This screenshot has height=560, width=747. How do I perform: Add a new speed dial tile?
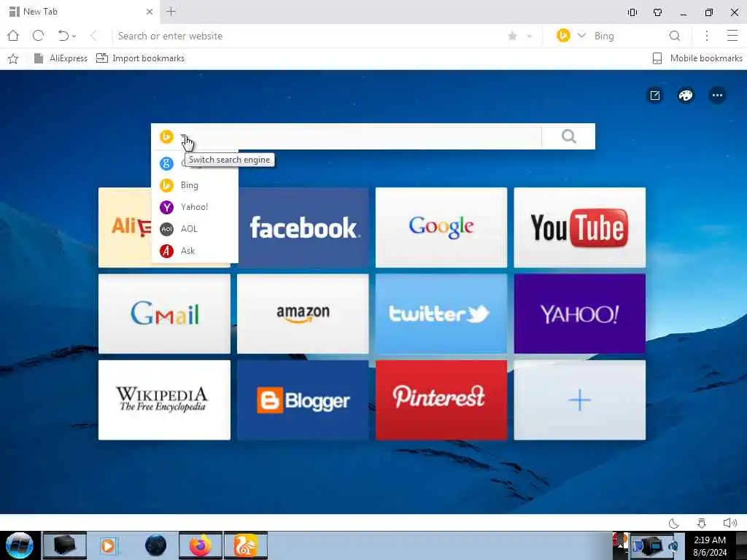click(580, 400)
